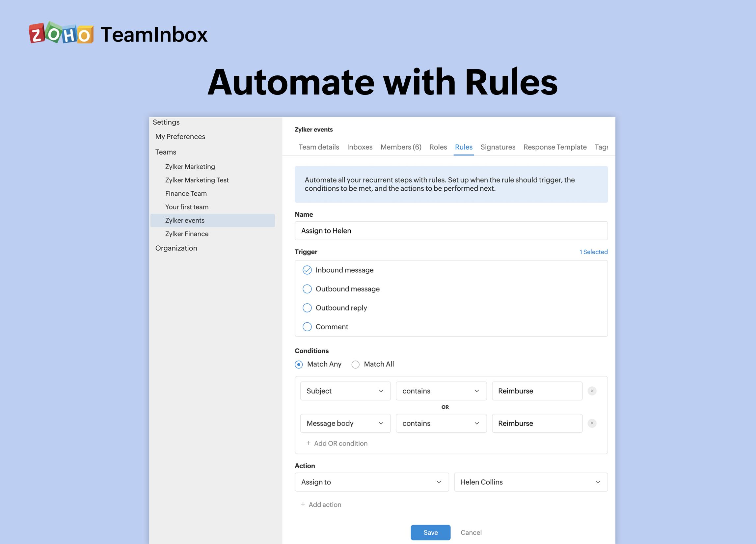The width and height of the screenshot is (756, 544).
Task: Open the Subject field dropdown
Action: [x=345, y=391]
